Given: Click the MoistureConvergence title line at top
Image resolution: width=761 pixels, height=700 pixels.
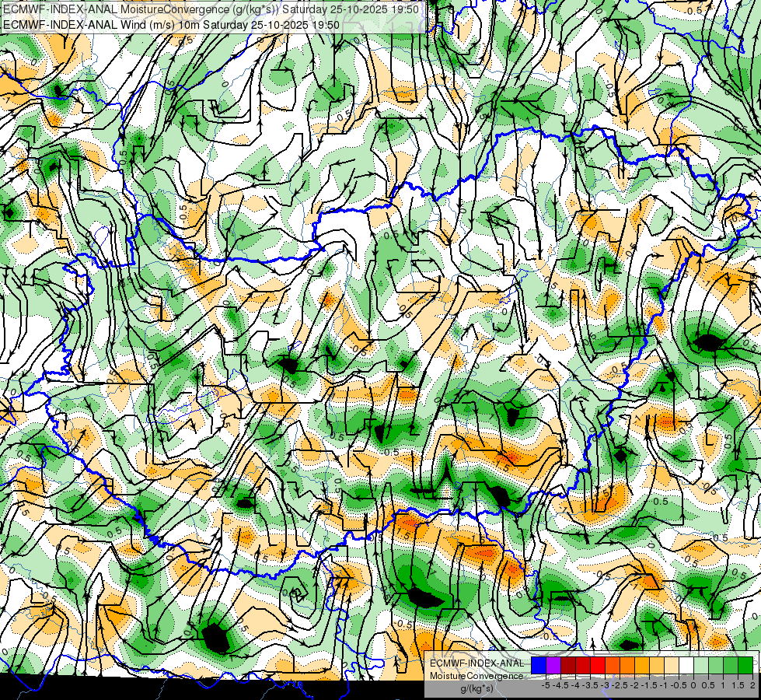Looking at the screenshot, I should coord(211,9).
